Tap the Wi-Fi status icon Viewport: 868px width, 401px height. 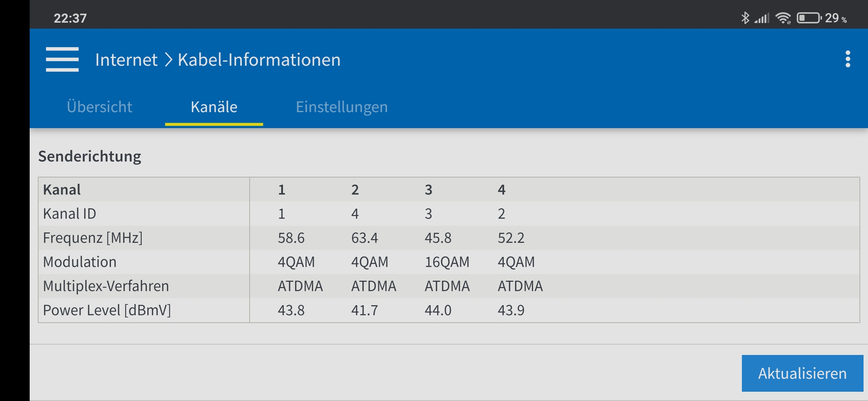point(783,18)
